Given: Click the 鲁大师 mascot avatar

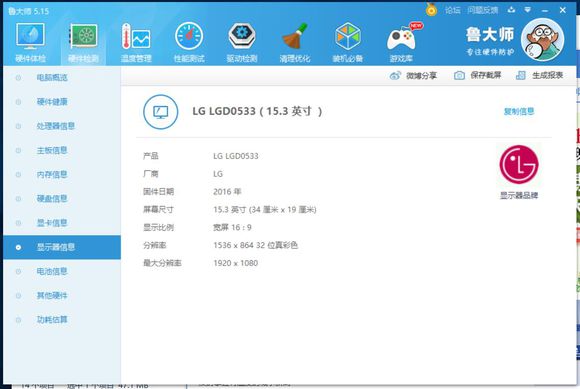Looking at the screenshot, I should (x=543, y=40).
